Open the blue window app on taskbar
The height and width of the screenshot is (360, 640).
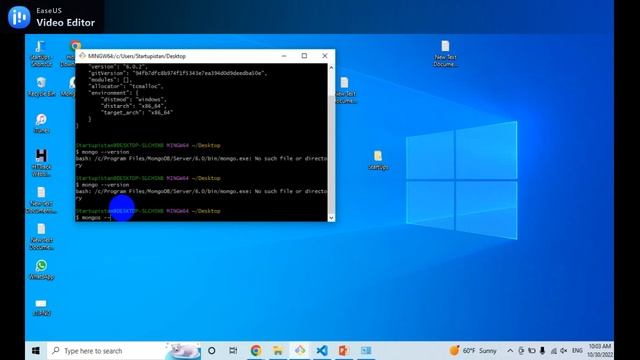366,351
